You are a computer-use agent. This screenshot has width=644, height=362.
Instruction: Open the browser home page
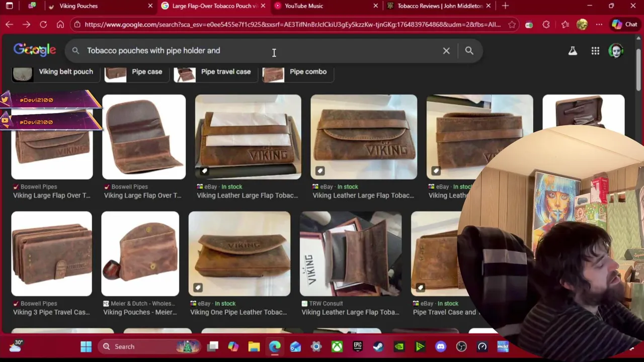point(60,24)
